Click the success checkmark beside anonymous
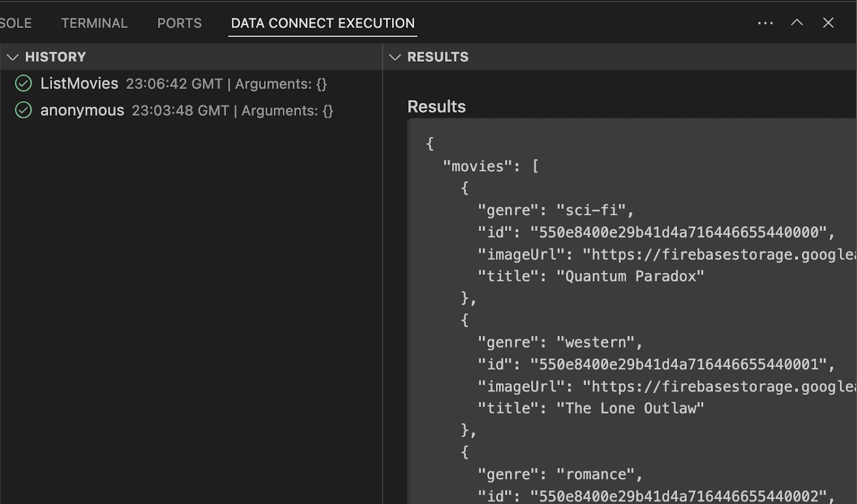The width and height of the screenshot is (857, 504). (x=23, y=110)
